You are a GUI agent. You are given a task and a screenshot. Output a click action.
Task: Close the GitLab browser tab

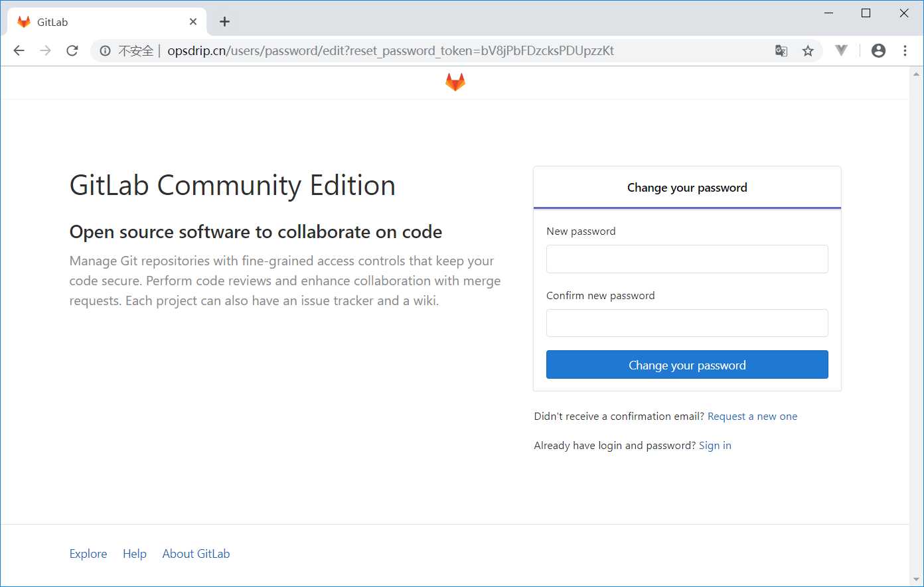tap(193, 22)
